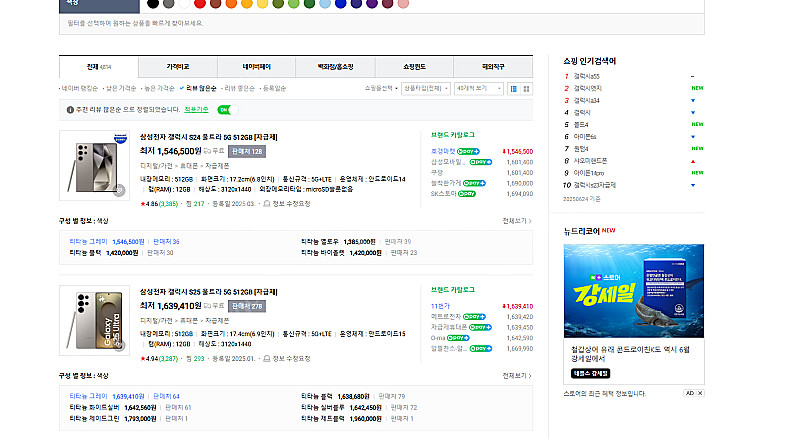The width and height of the screenshot is (800, 439).
Task: Open 상품타입(전체) dropdown
Action: tap(426, 88)
